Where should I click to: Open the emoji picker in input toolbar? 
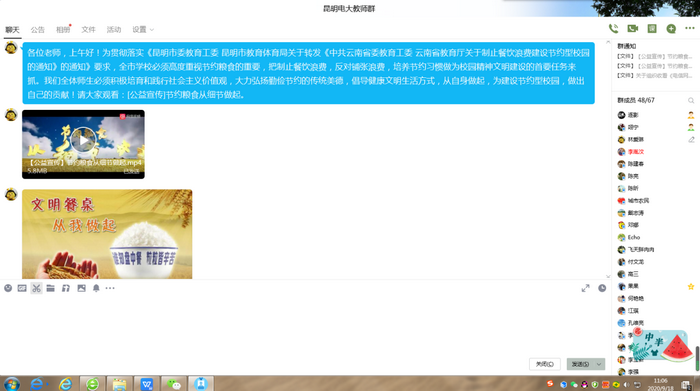(8, 288)
